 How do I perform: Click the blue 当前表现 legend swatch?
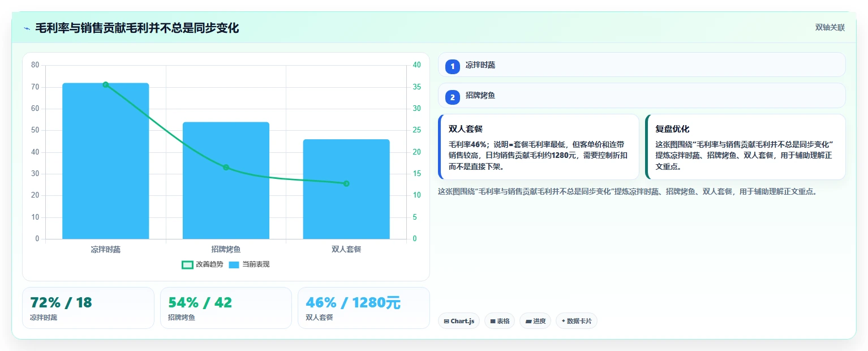[234, 264]
